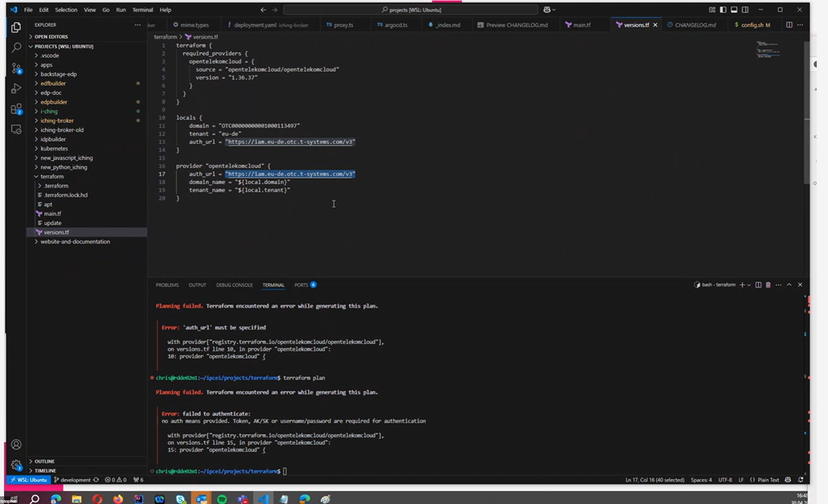Open the Run and Debug view

point(16,88)
